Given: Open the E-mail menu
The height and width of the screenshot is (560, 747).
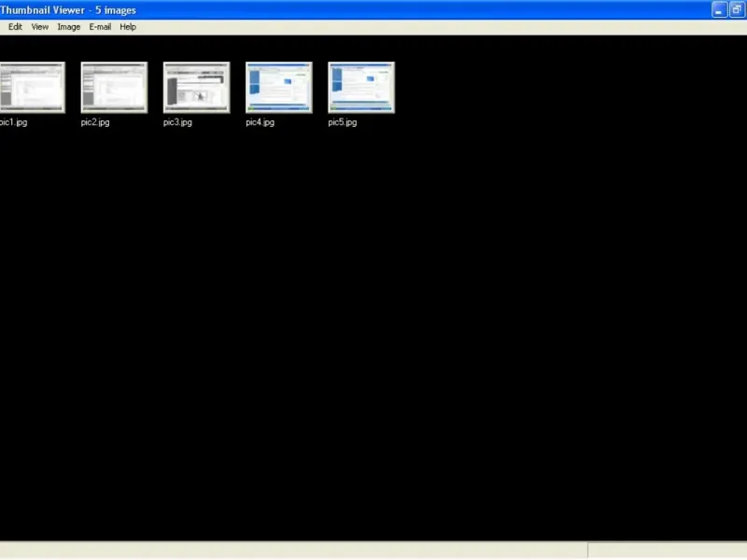Looking at the screenshot, I should pos(100,27).
